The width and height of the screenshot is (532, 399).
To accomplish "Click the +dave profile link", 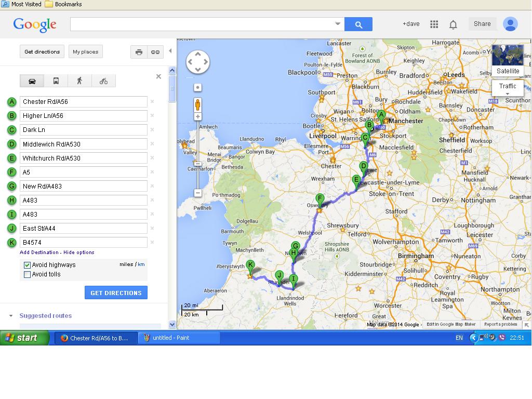I will point(411,24).
